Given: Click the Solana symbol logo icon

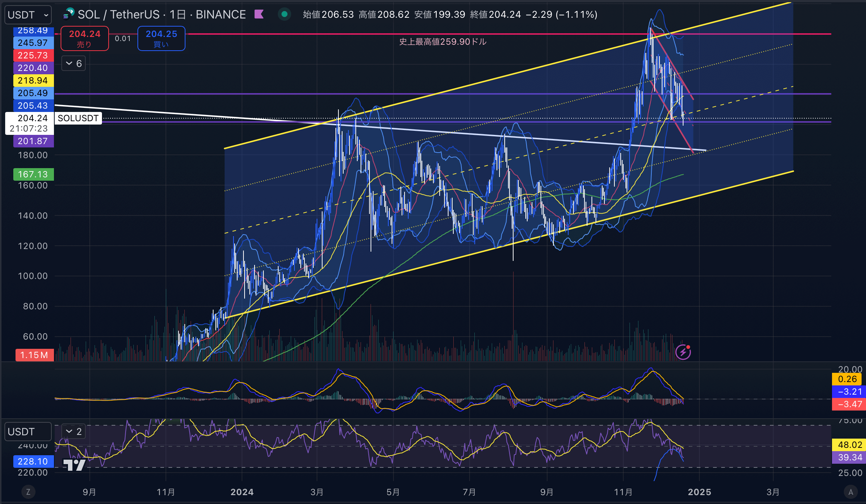Looking at the screenshot, I should pos(69,14).
